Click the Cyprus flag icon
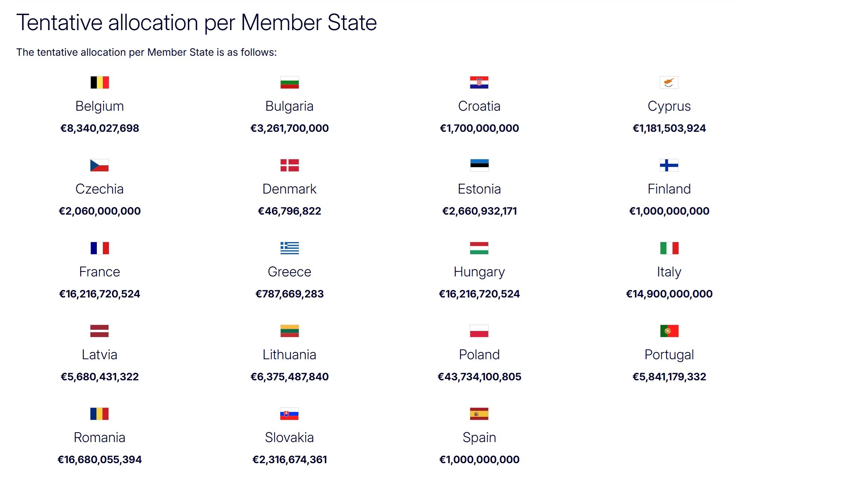 click(669, 82)
